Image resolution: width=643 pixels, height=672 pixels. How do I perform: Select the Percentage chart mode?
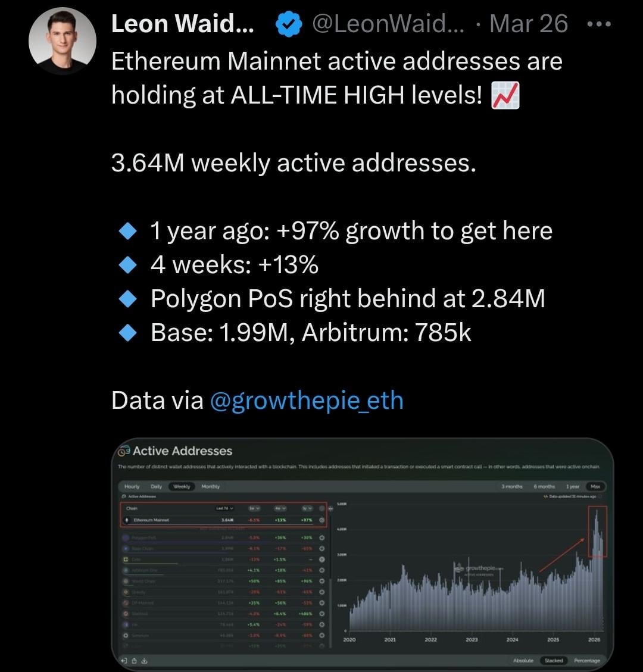tap(586, 661)
